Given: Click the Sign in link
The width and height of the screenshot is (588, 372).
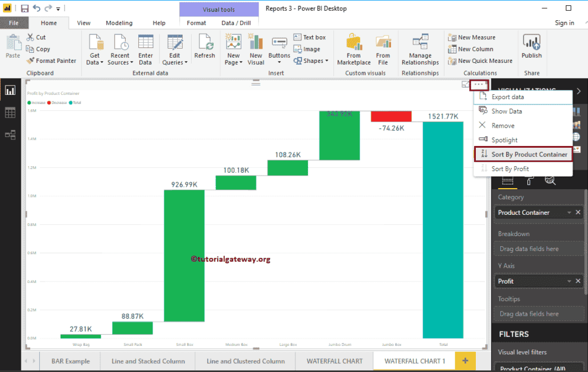Looking at the screenshot, I should tap(564, 23).
